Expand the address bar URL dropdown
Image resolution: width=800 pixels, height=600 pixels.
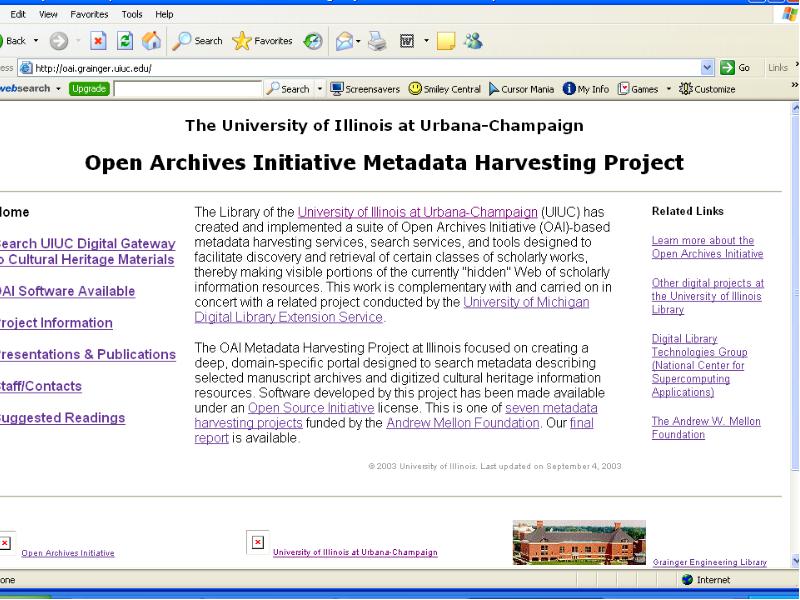pos(707,67)
